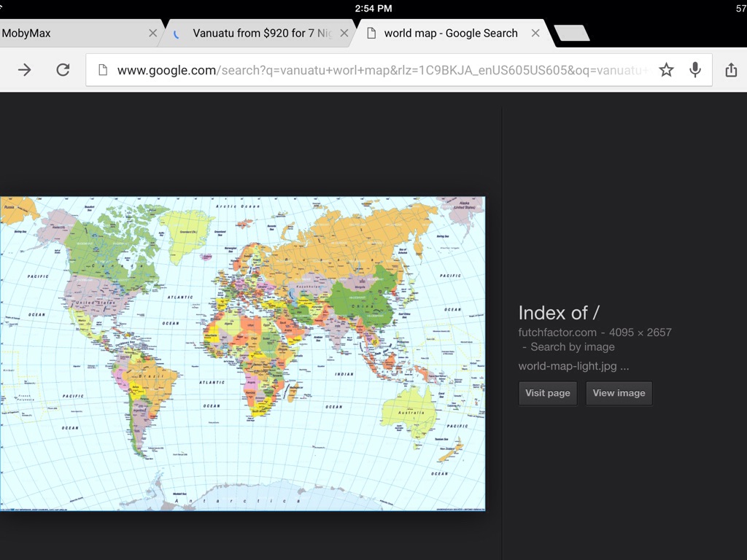The image size is (747, 560).
Task: Open the Search by image link
Action: click(572, 347)
